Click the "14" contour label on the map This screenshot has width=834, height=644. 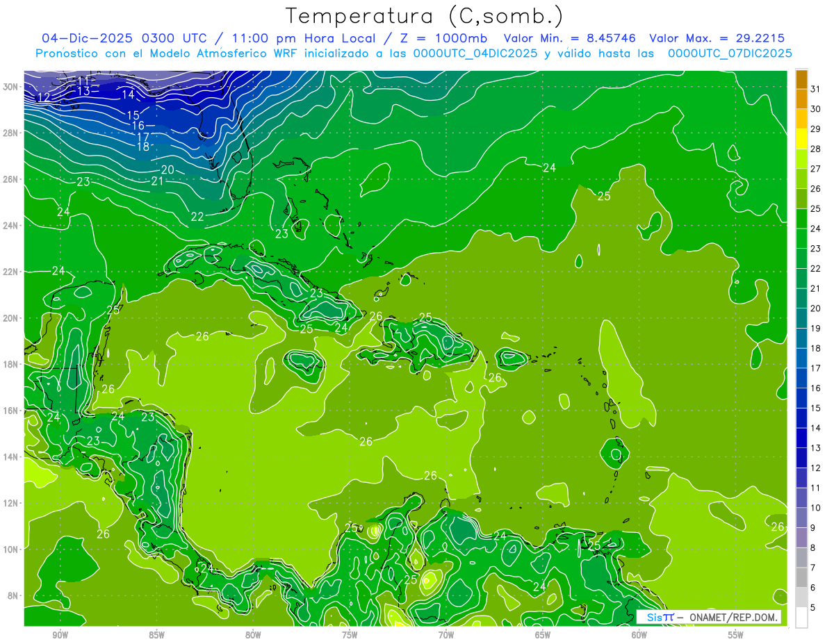tap(128, 95)
